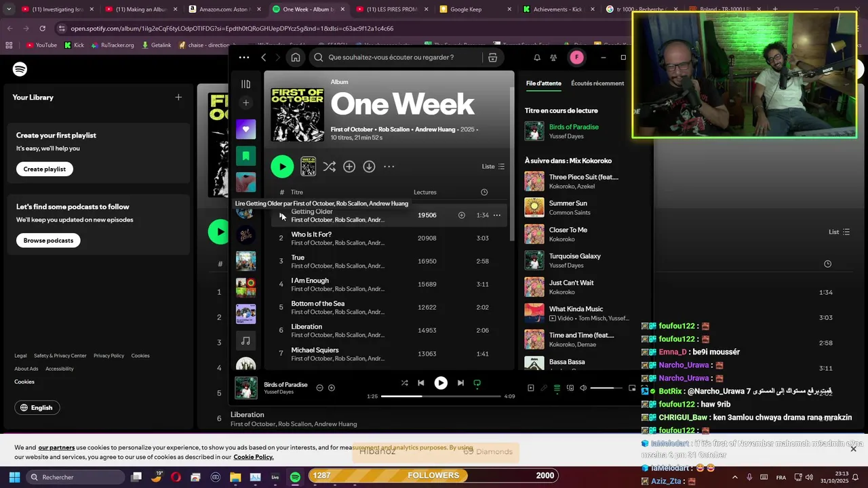Select 'Summer Sun' in the queue
Screen dimensions: 868x488
pyautogui.click(x=568, y=203)
